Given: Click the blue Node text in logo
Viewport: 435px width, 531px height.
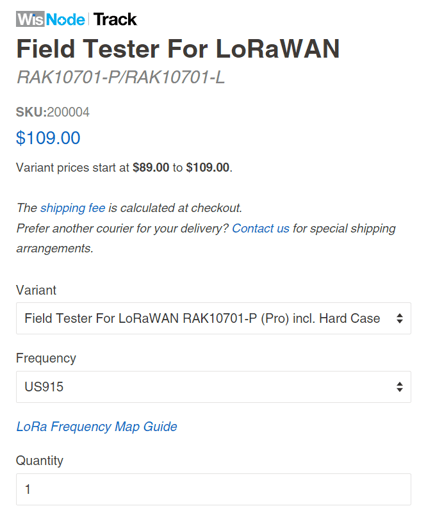Looking at the screenshot, I should [x=65, y=20].
